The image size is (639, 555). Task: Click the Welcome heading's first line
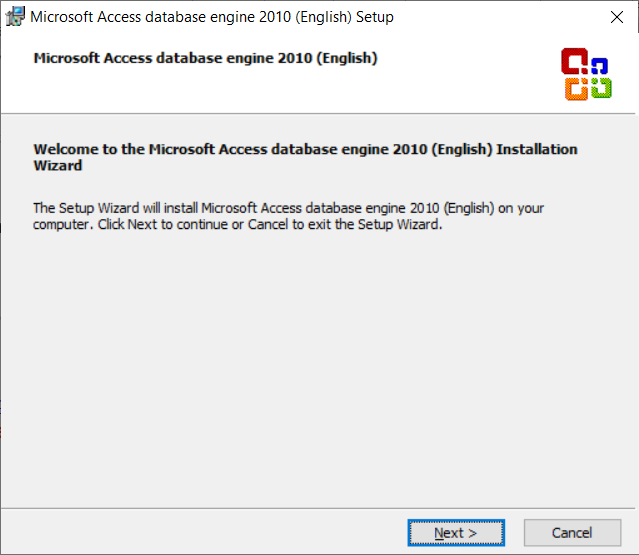tap(305, 149)
